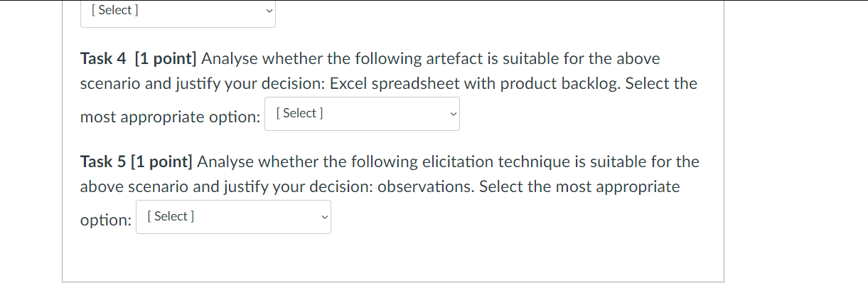868x303 pixels.
Task: Click the "most appropriate option:" label in Task 4
Action: (x=170, y=117)
